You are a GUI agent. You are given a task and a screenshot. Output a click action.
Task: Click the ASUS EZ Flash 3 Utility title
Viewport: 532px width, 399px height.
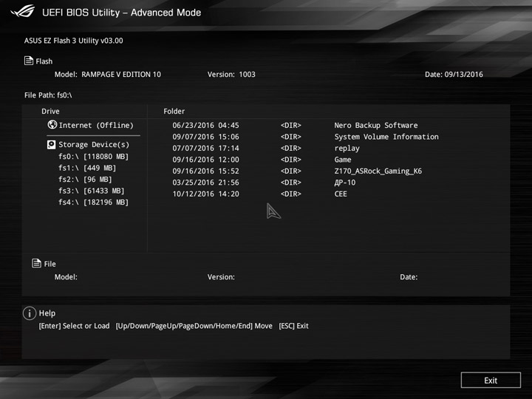click(73, 41)
